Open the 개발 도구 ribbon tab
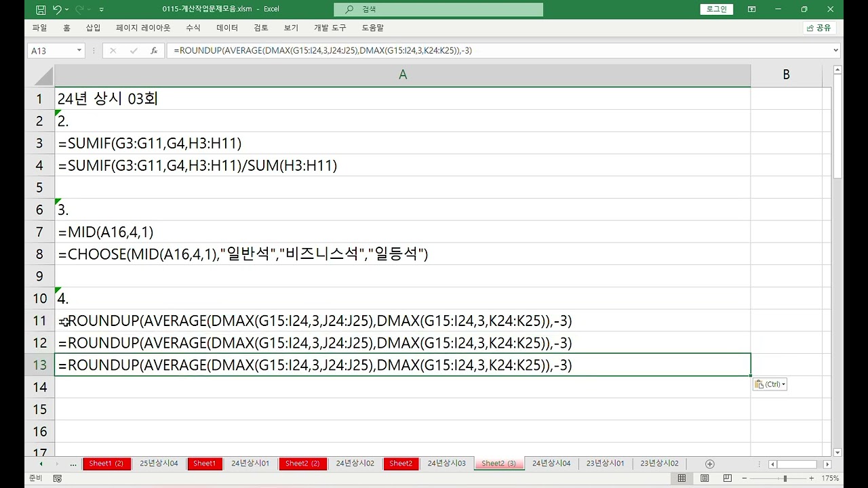Viewport: 868px width, 488px height. pyautogui.click(x=330, y=28)
